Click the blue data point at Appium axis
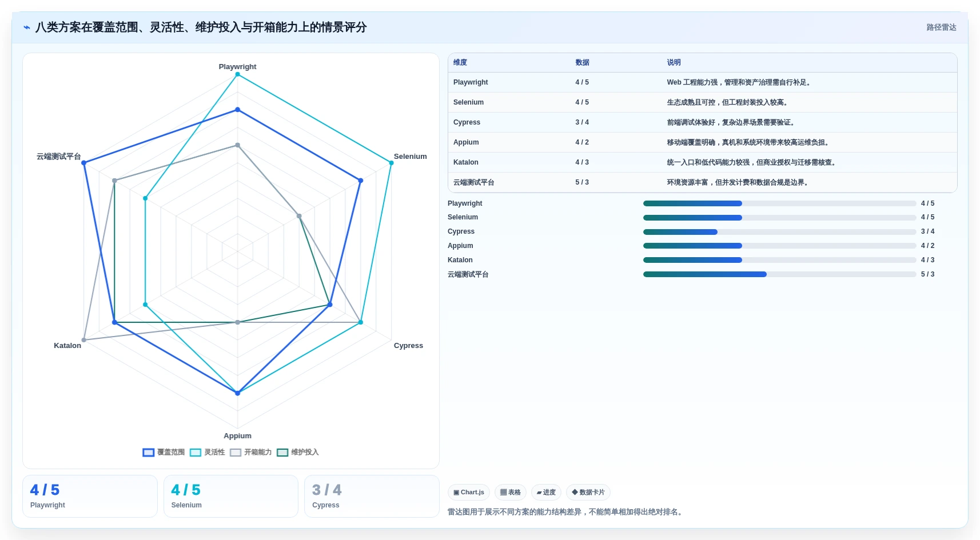This screenshot has height=540, width=980. [237, 393]
